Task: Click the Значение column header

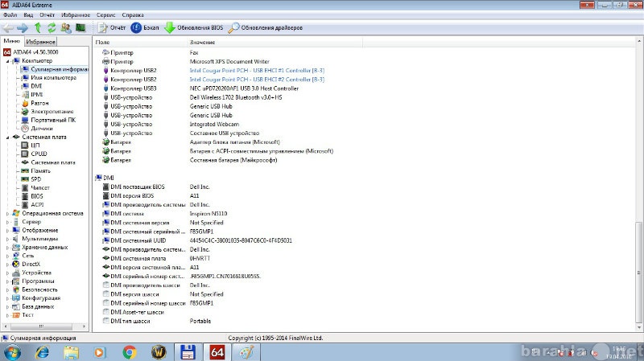Action: [275, 43]
